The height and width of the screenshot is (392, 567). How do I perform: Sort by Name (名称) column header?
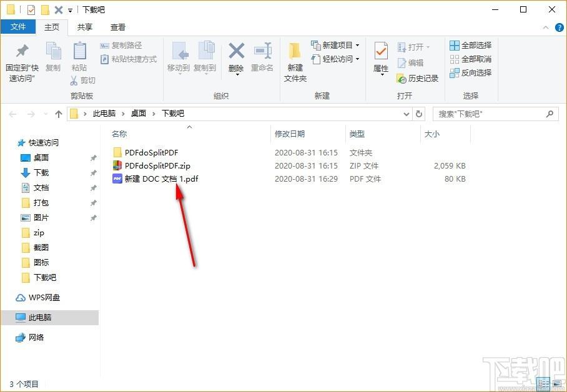tap(119, 134)
